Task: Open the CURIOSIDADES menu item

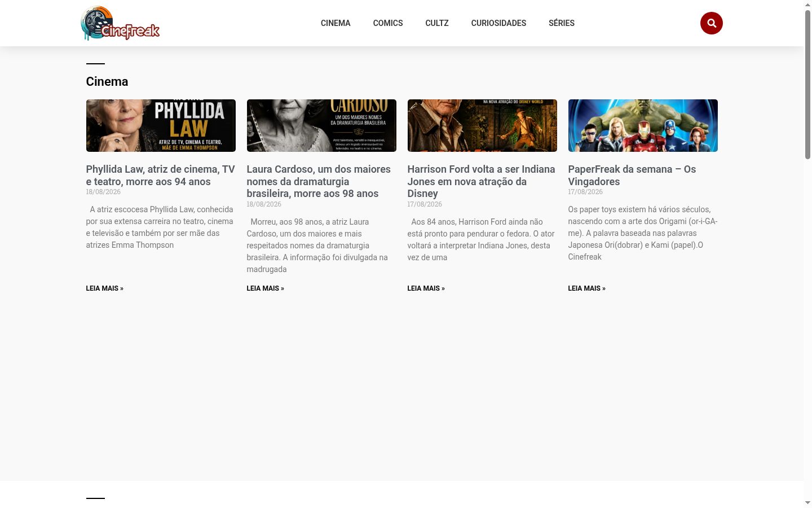Action: pyautogui.click(x=498, y=23)
